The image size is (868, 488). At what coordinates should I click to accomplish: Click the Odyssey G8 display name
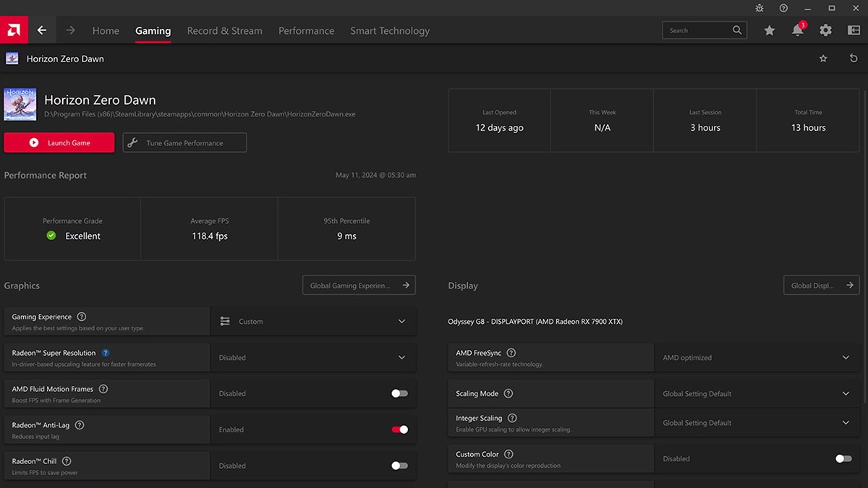point(535,321)
